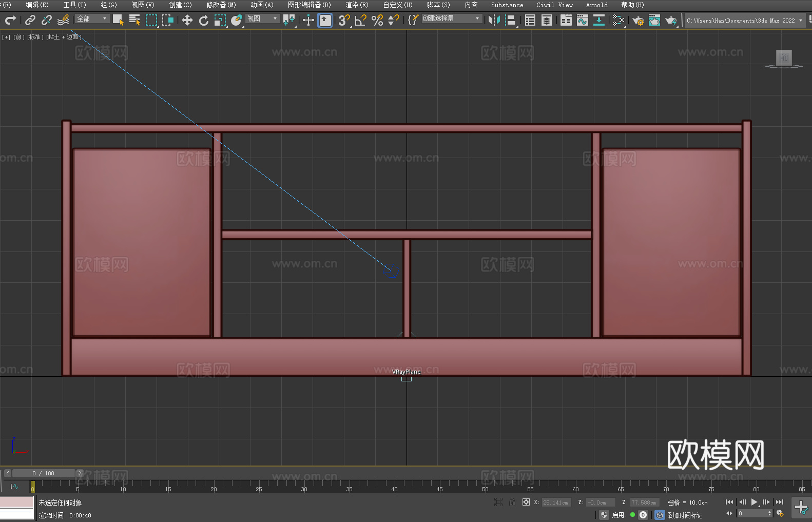Toggle 3D Snaps on
The height and width of the screenshot is (522, 812).
[x=344, y=20]
